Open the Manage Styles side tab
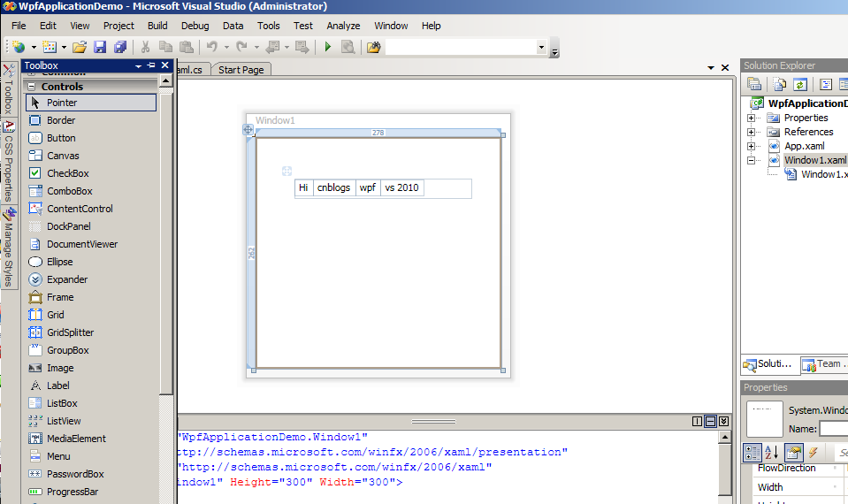The image size is (848, 504). [9, 248]
